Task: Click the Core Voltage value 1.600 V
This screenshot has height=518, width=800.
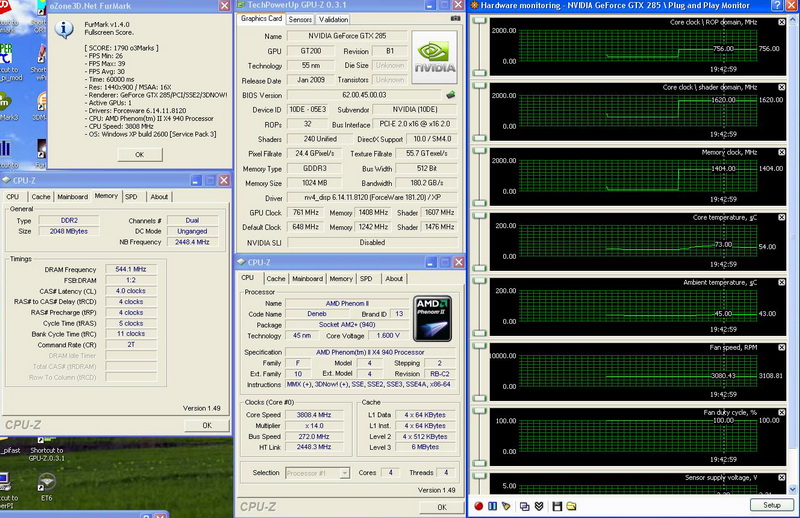Action: (388, 335)
